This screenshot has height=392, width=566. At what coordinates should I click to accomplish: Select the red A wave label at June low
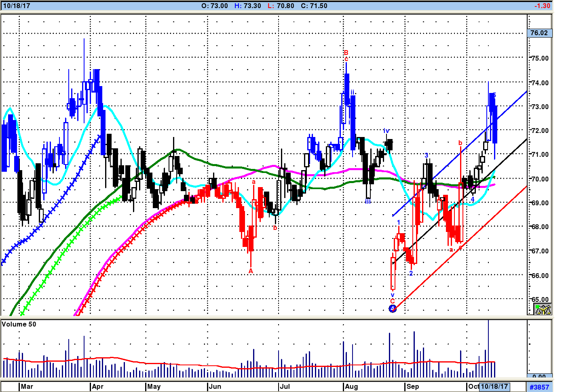click(251, 271)
